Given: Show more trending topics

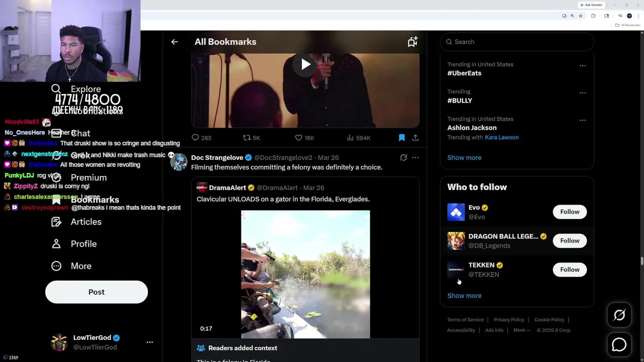Looking at the screenshot, I should (x=464, y=157).
